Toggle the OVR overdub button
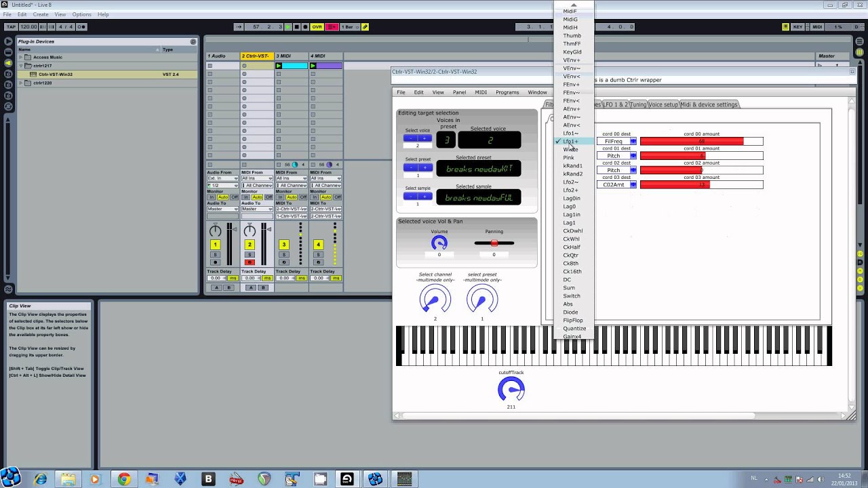Screen dimensions: 868x488 [x=317, y=27]
